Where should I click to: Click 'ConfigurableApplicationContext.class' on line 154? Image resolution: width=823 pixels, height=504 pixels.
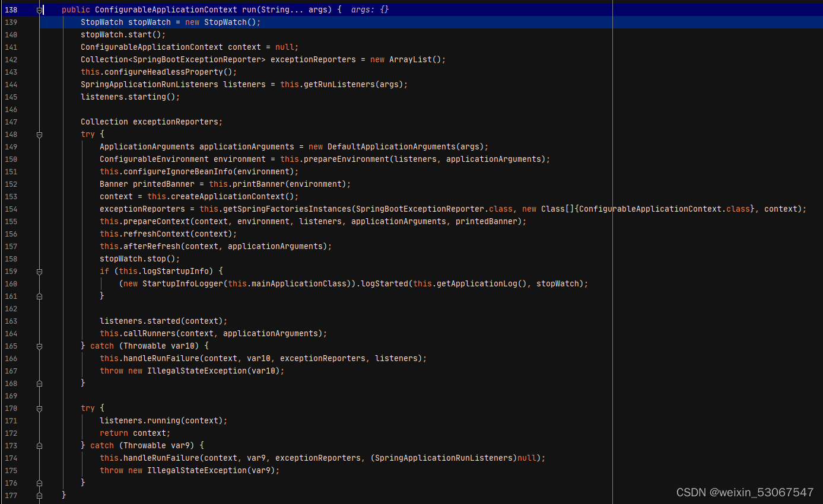pyautogui.click(x=664, y=209)
